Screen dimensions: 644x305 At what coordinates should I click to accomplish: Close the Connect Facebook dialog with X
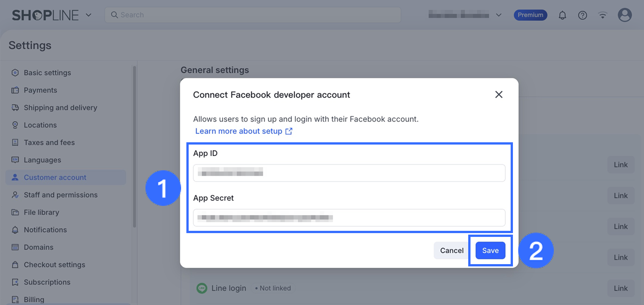pos(499,95)
